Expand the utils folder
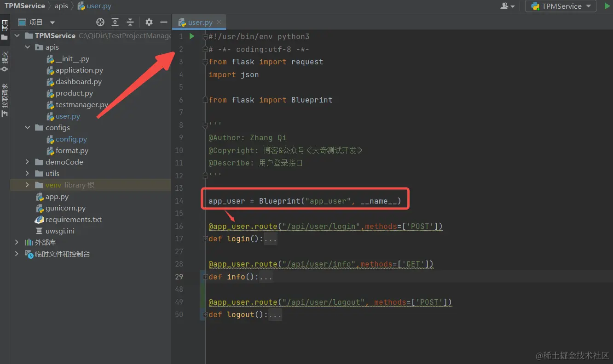613x364 pixels. click(27, 173)
